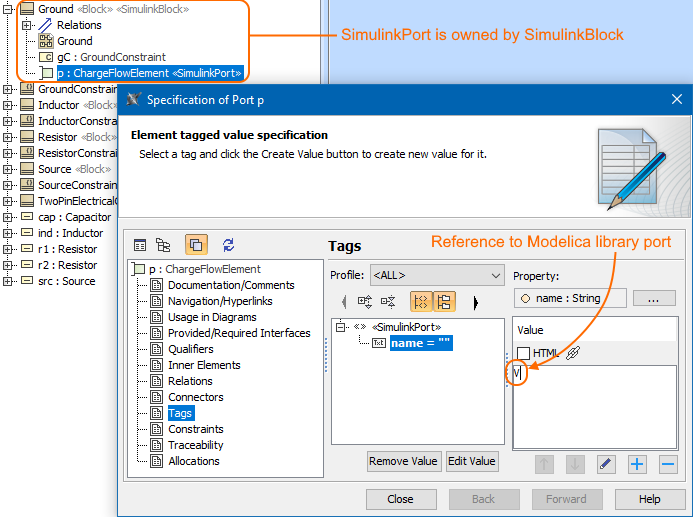Click the Help button
This screenshot has width=693, height=517.
pos(650,499)
